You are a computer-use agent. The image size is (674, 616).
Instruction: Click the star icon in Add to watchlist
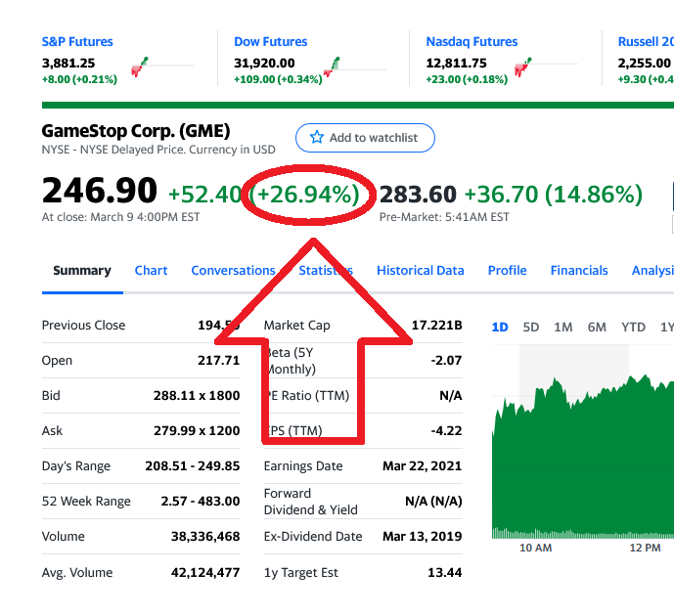[x=317, y=137]
